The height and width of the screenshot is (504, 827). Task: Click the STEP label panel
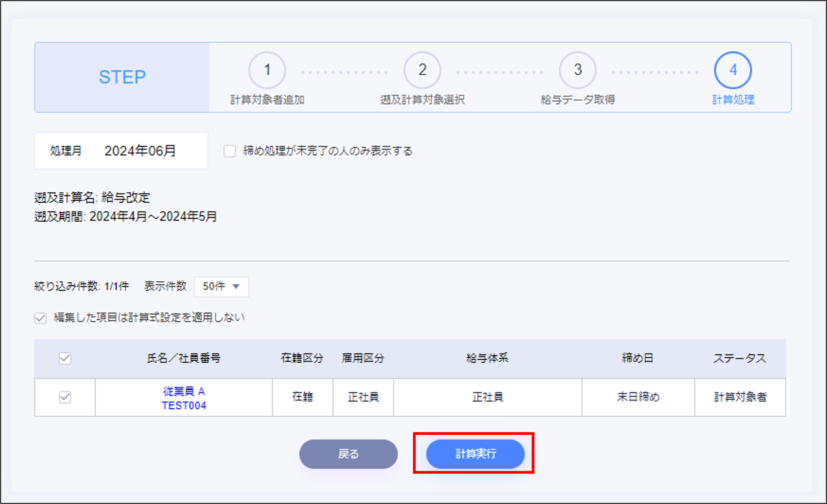(122, 77)
